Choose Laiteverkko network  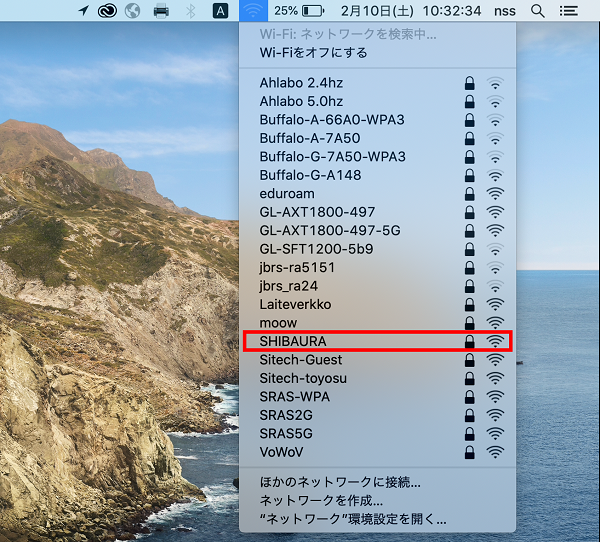pos(378,304)
